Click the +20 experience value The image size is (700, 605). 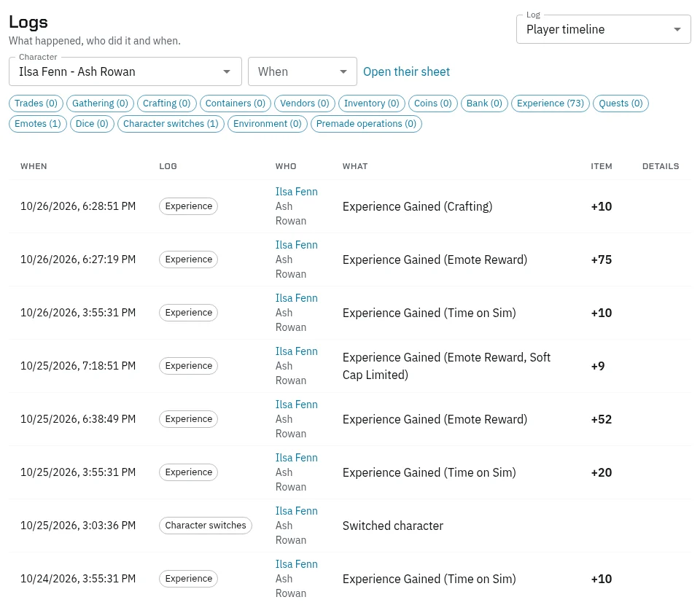coord(602,472)
